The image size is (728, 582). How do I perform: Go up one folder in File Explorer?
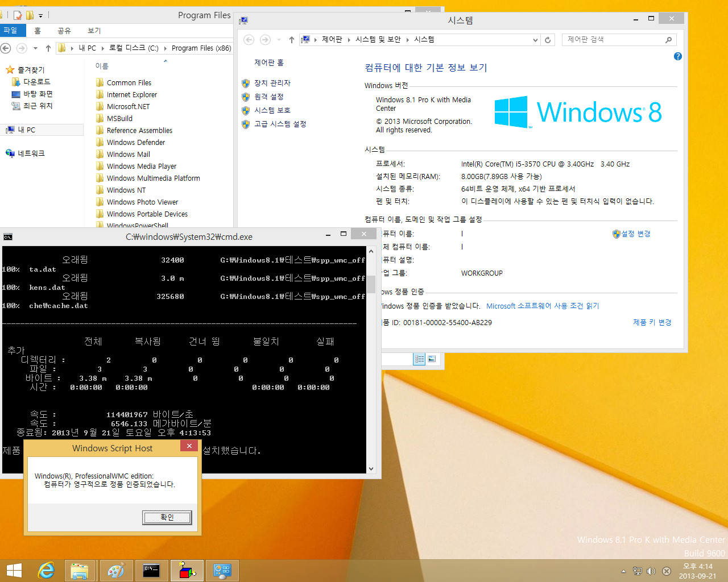click(48, 48)
